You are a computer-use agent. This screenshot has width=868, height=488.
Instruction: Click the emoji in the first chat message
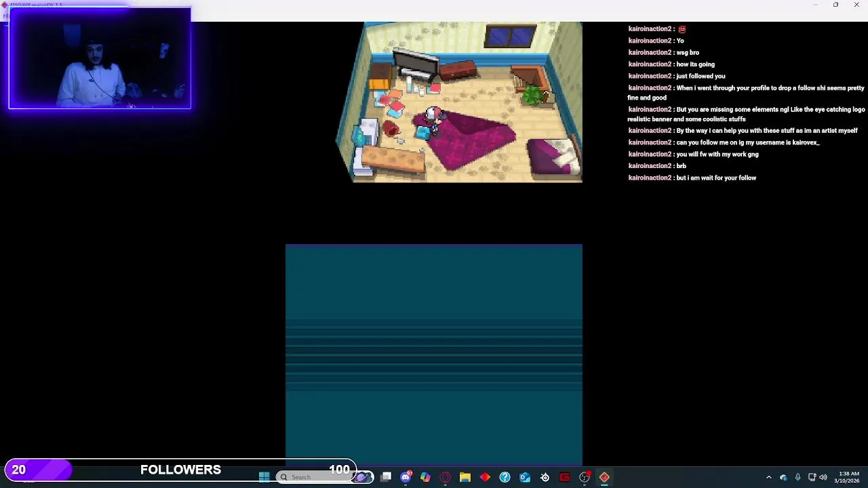click(x=682, y=29)
